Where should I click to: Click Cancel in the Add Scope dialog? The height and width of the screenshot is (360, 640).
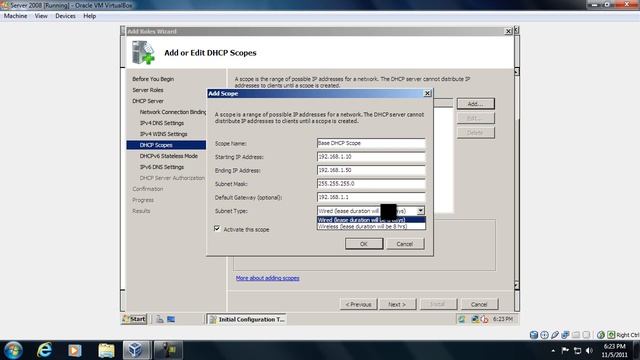[404, 244]
